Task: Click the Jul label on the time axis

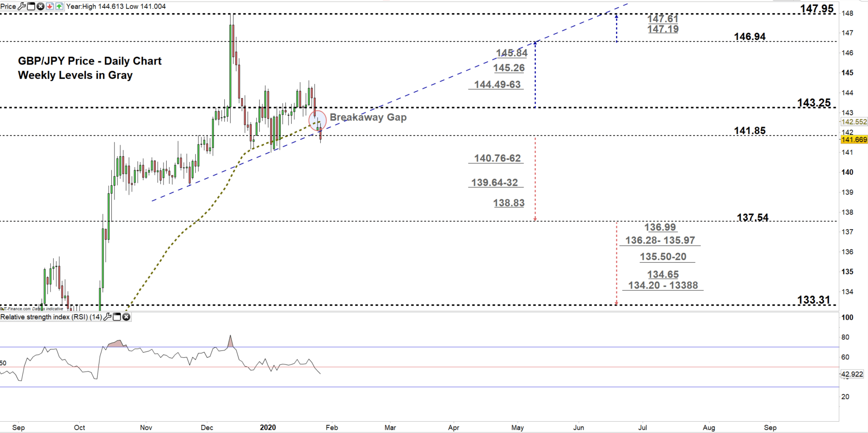Action: click(643, 428)
